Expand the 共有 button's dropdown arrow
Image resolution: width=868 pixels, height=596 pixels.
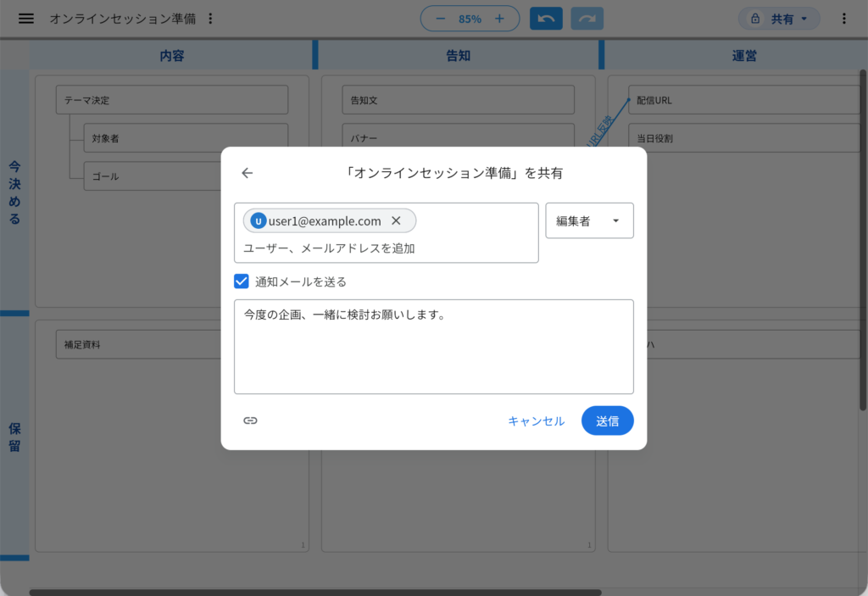click(804, 18)
